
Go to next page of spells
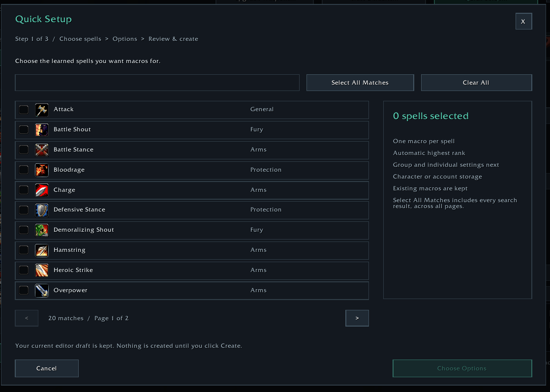[x=357, y=318]
